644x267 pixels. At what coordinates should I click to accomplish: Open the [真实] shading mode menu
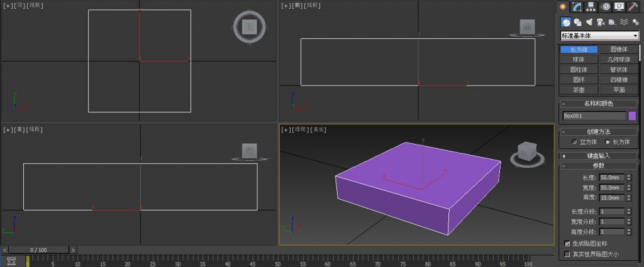coord(318,129)
